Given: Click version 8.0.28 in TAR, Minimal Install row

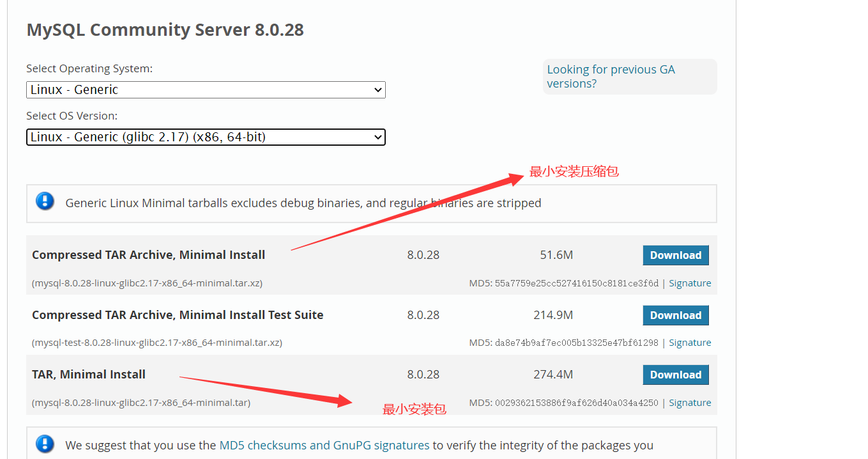Looking at the screenshot, I should [x=423, y=375].
